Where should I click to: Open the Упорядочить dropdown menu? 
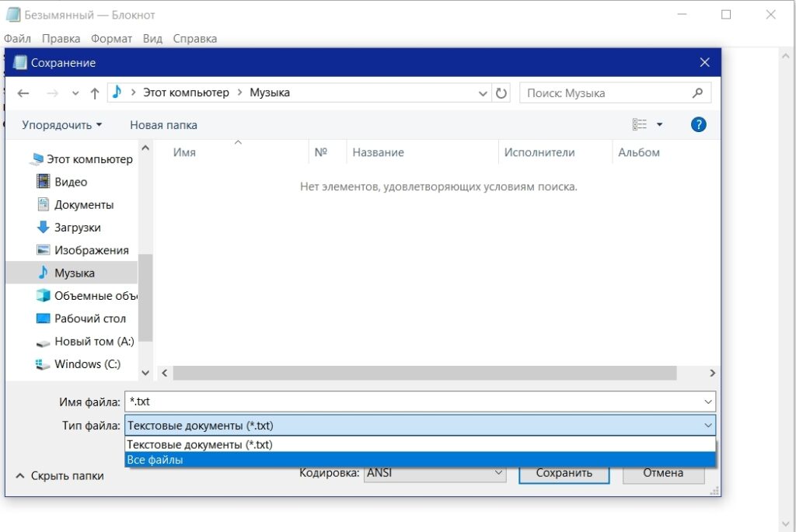pyautogui.click(x=62, y=125)
